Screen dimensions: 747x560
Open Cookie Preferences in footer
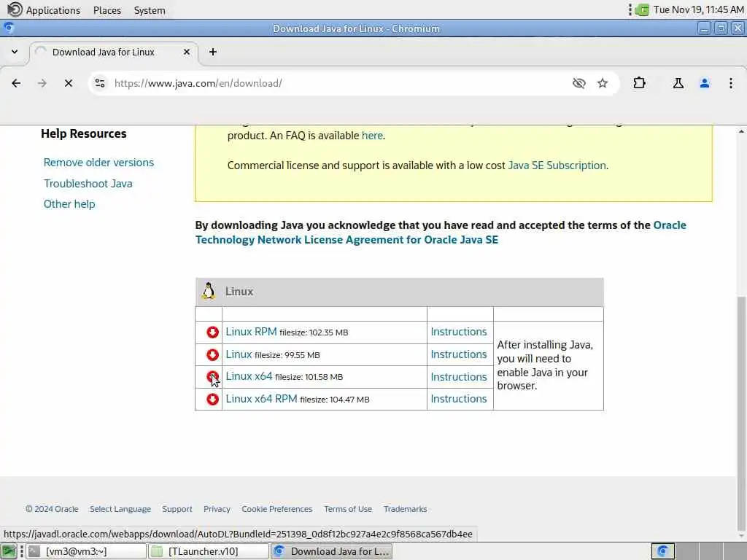[276, 509]
